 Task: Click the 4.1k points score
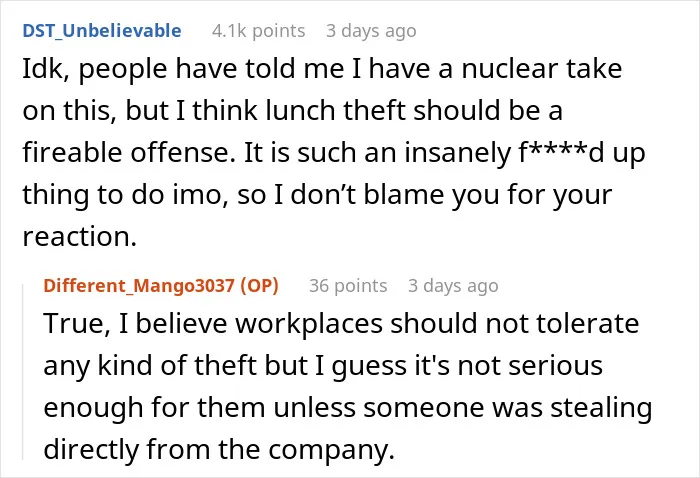(258, 31)
